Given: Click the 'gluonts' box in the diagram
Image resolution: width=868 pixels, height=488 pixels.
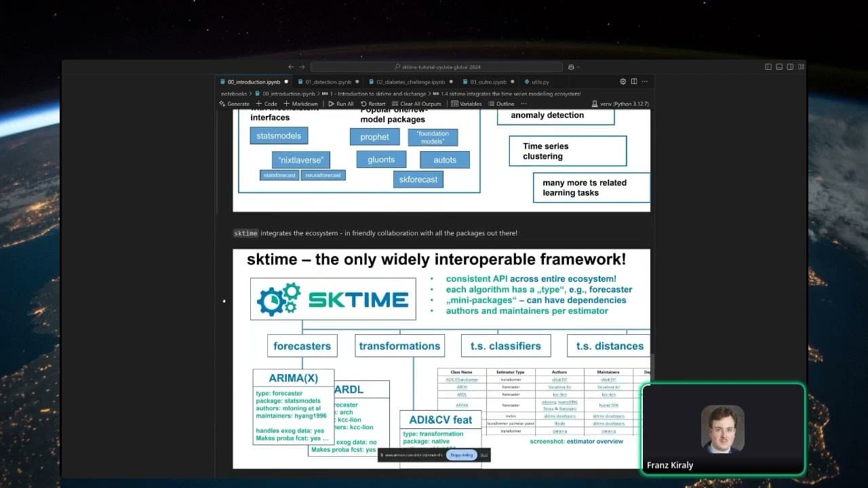Looking at the screenshot, I should pos(381,160).
